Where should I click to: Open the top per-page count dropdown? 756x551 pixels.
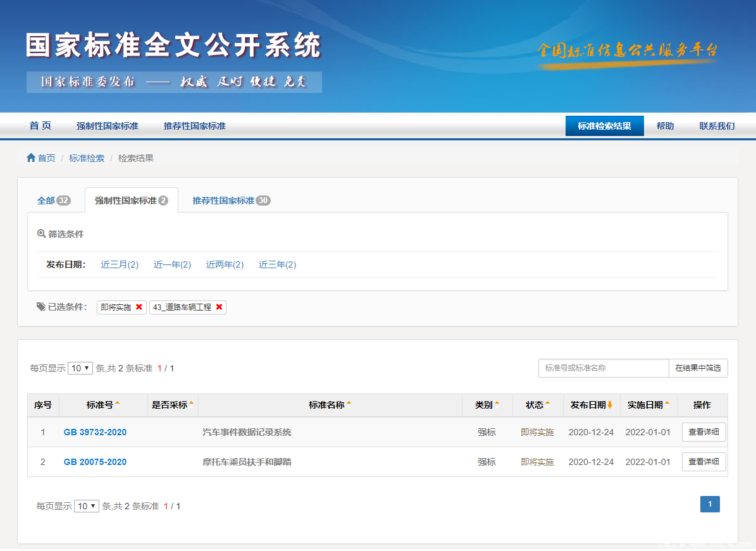tap(80, 368)
